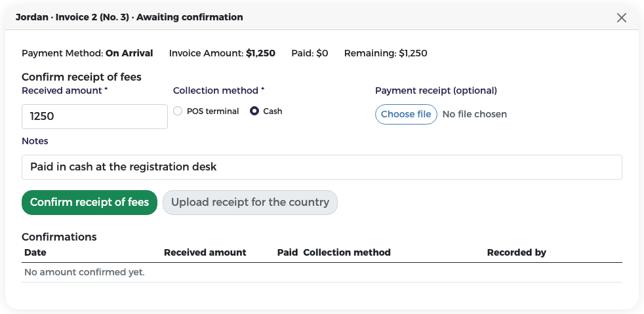Screen dimensions: 644x314
Task: Close the invoice confirmation dialog
Action: tap(622, 18)
